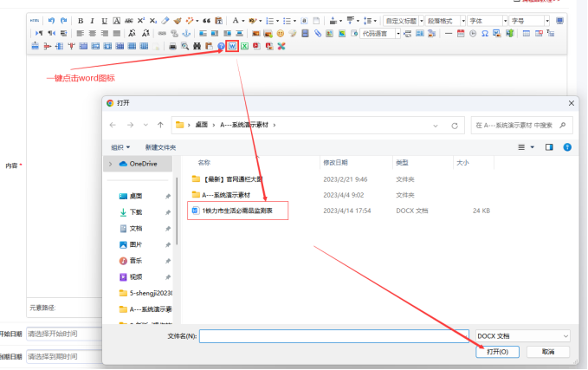The width and height of the screenshot is (588, 370).
Task: Apply italic formatting in editor toolbar
Action: point(93,20)
